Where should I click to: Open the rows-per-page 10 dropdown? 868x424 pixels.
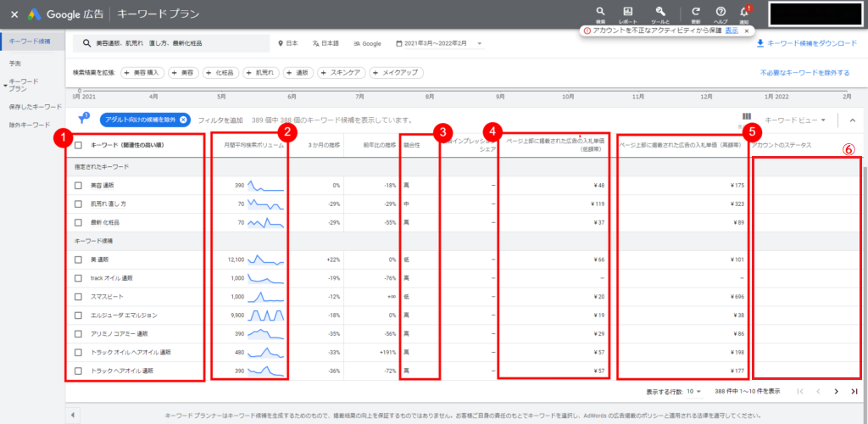point(694,391)
